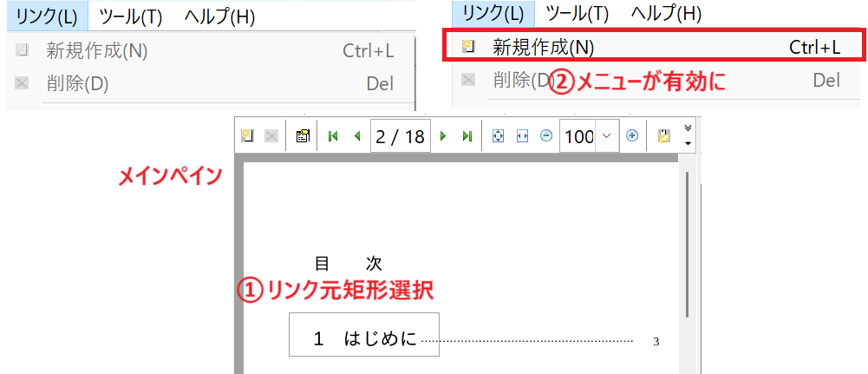The image size is (868, 374).
Task: Click page number 3 in the contents line
Action: [x=656, y=342]
